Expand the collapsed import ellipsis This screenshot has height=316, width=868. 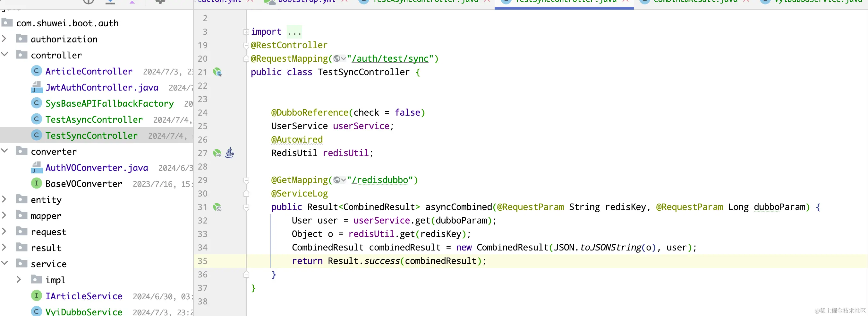tap(294, 32)
